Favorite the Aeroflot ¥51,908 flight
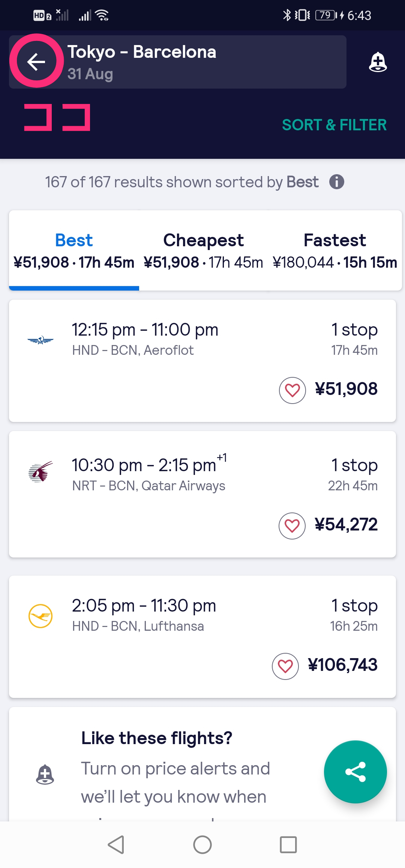 click(292, 390)
